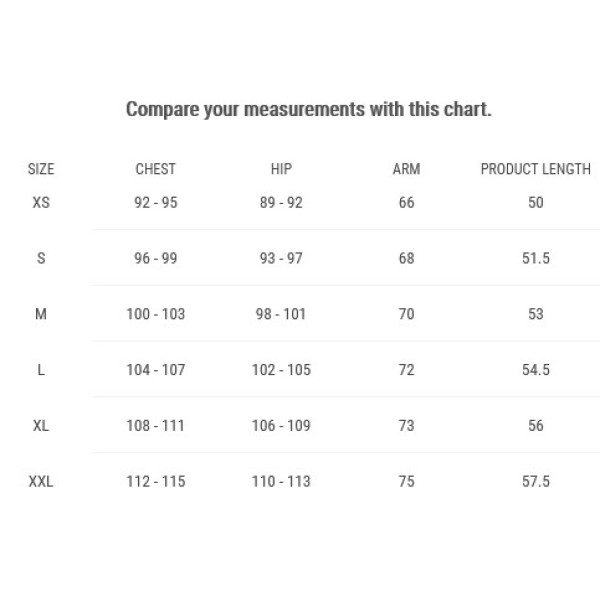The image size is (600, 600).
Task: Click the product length value 51.5
Action: [x=536, y=258]
